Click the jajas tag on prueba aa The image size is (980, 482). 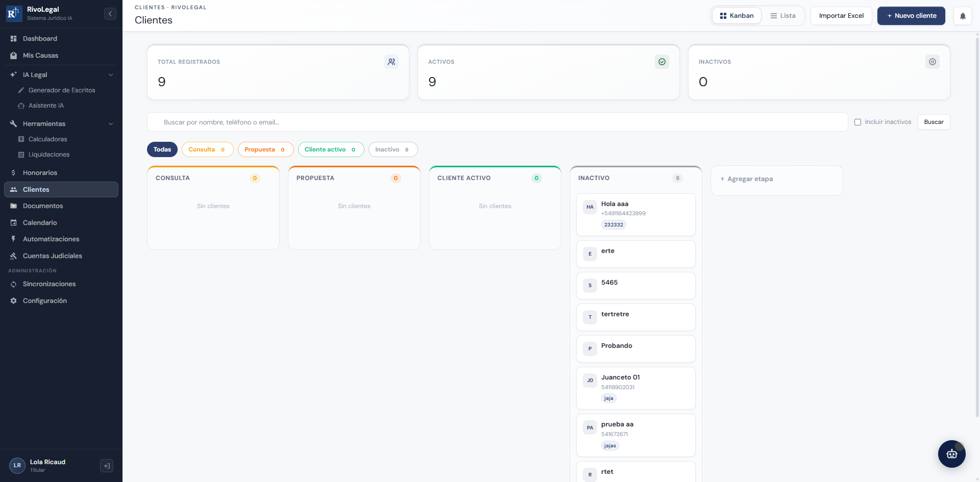click(x=610, y=446)
